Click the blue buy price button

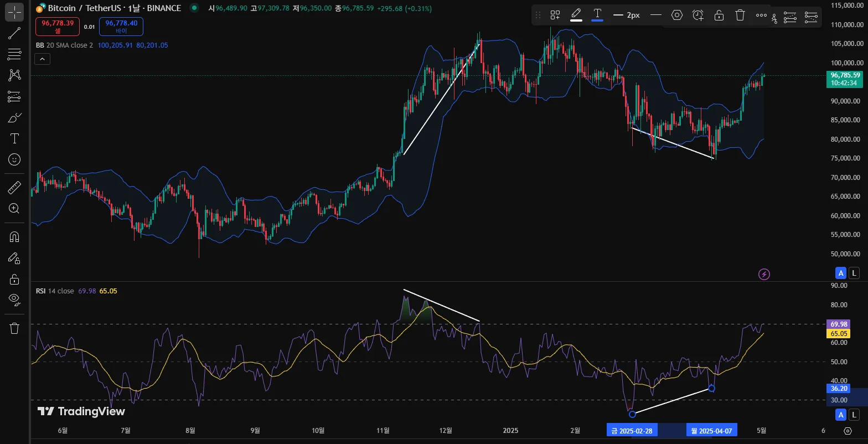click(121, 26)
